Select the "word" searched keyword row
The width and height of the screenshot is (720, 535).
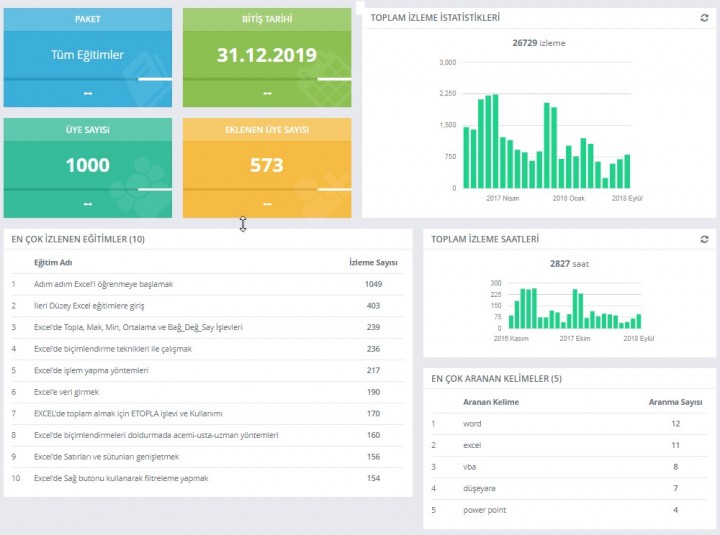pyautogui.click(x=472, y=424)
